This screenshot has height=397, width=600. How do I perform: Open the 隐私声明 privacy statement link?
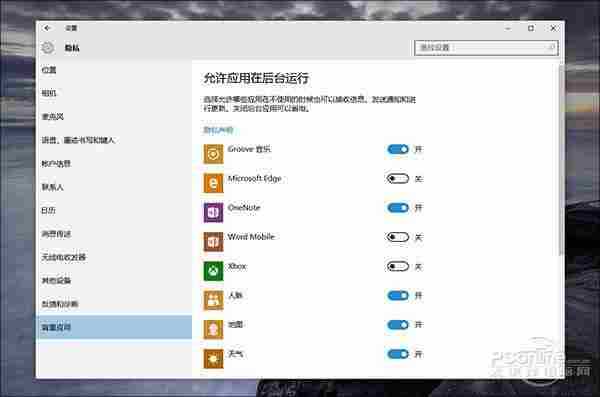(x=218, y=130)
